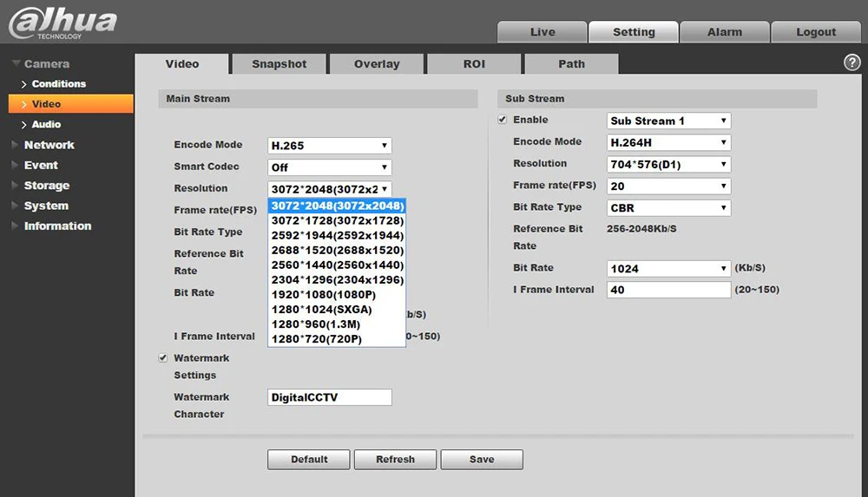Viewport: 868px width, 497px height.
Task: Switch to the Snapshot tab
Action: coord(279,63)
